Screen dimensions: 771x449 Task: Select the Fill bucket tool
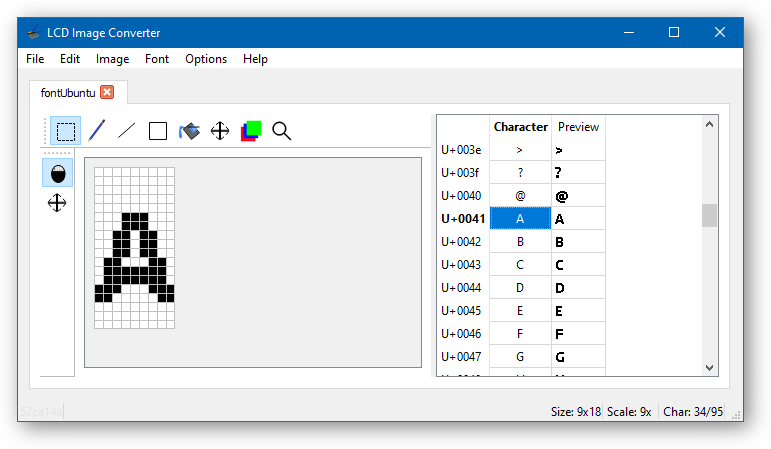click(189, 131)
